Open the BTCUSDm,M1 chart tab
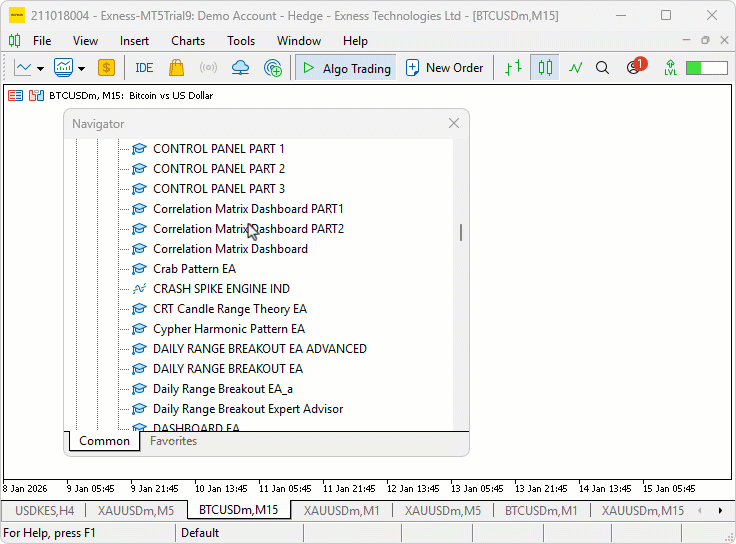 pyautogui.click(x=541, y=511)
